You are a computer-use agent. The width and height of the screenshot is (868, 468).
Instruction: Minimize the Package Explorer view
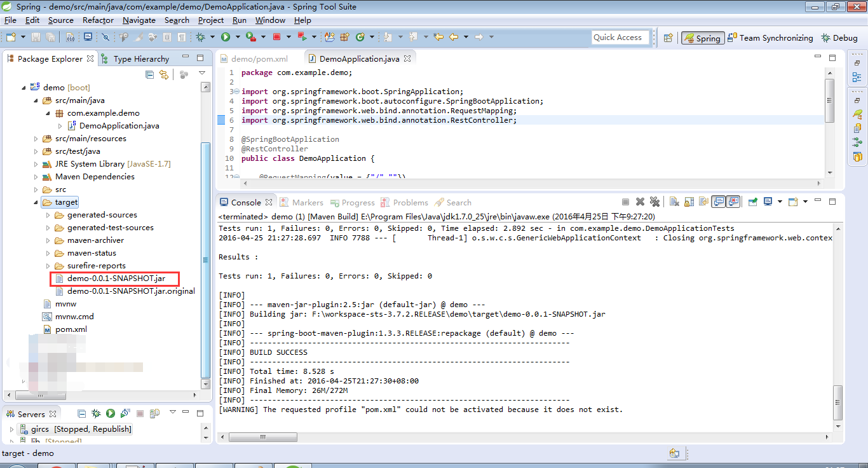point(186,57)
